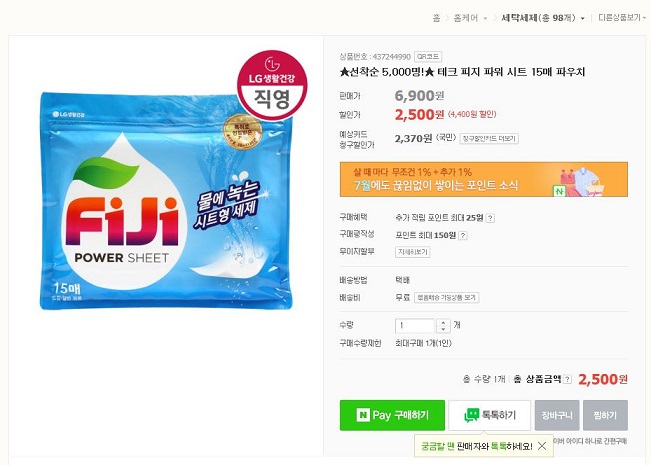Image resolution: width=651 pixels, height=465 pixels.
Task: Open the 다른상품보기 dropdown
Action: (623, 18)
